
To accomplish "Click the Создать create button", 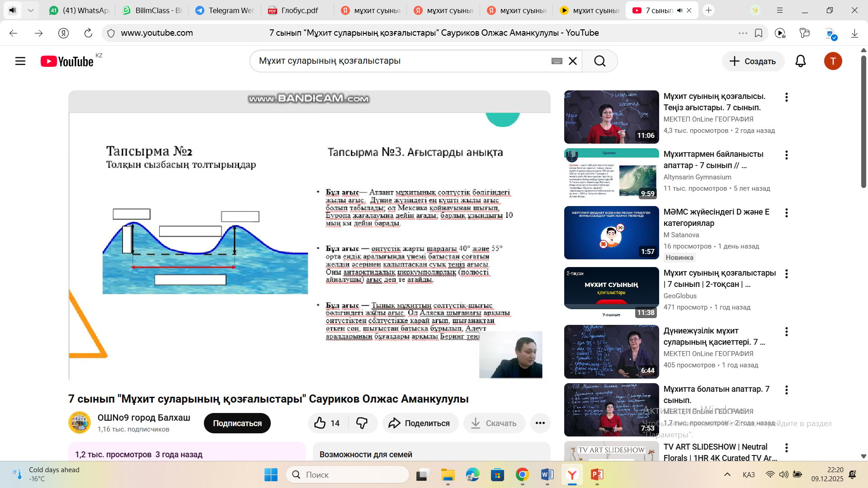I will (753, 61).
